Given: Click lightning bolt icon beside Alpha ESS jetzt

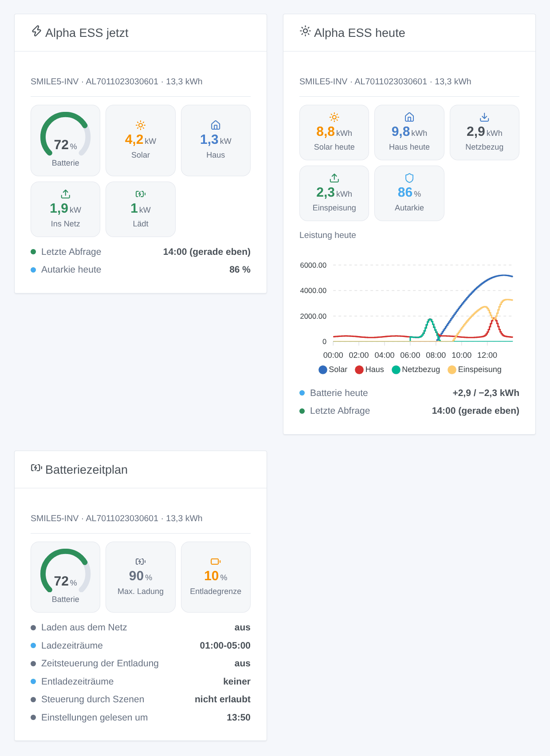Looking at the screenshot, I should (36, 31).
